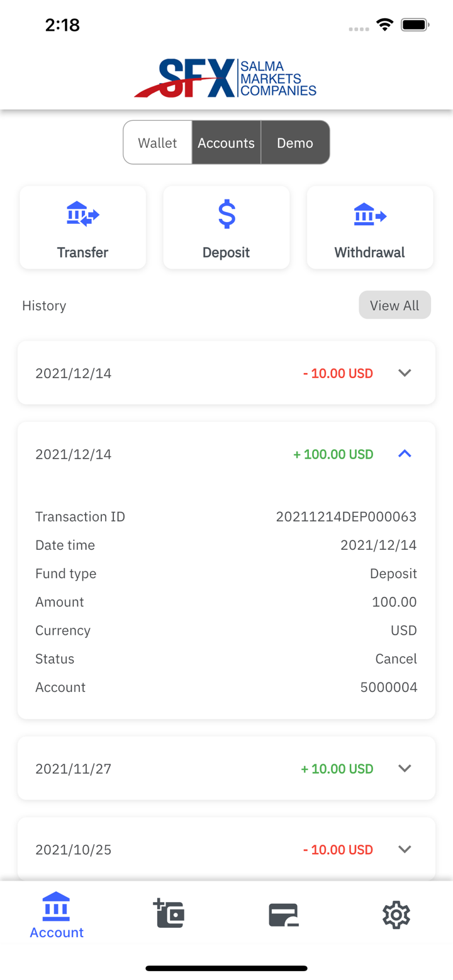Tap the Withdrawal label
The width and height of the screenshot is (453, 980).
(x=370, y=253)
